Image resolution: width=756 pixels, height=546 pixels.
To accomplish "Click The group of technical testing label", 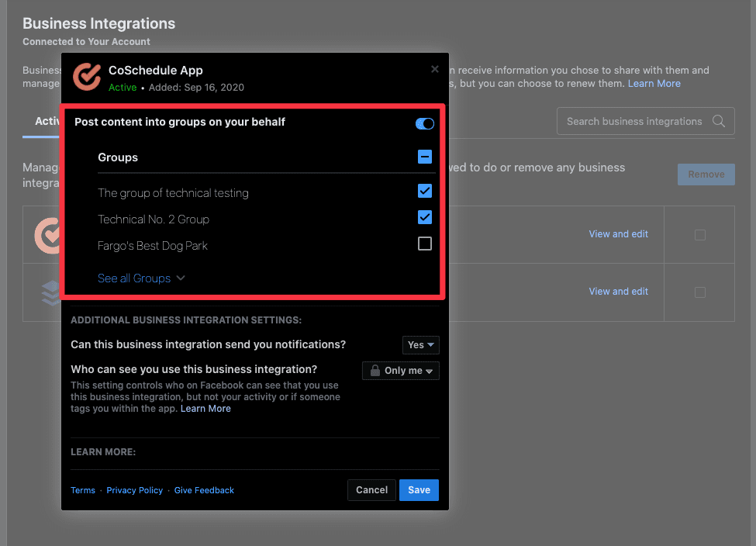I will coord(173,193).
